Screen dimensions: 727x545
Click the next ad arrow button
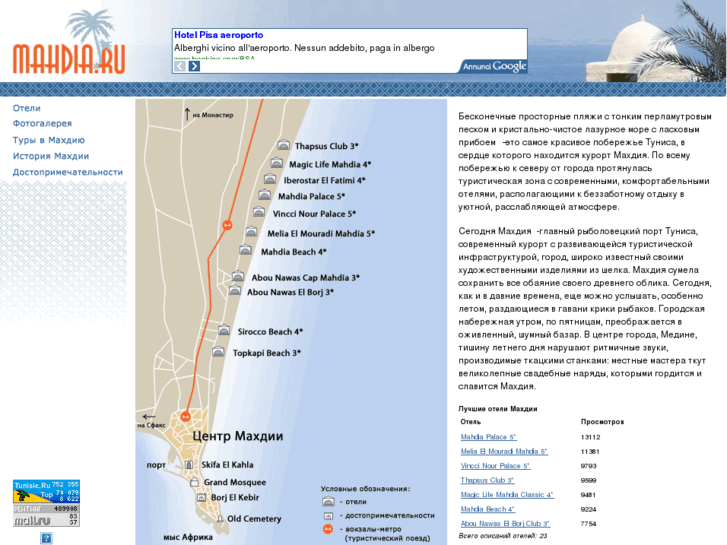click(x=194, y=66)
